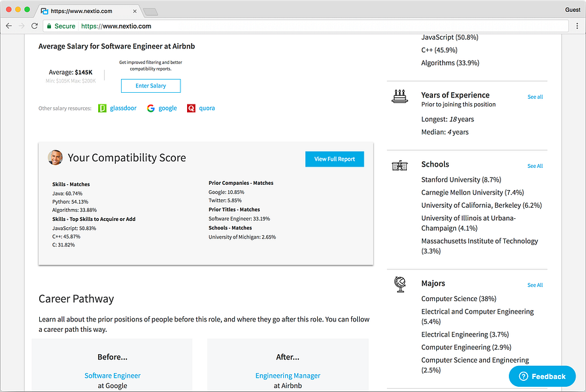Click the profile photo beside Compatibility Score
This screenshot has width=586, height=392.
(x=56, y=157)
